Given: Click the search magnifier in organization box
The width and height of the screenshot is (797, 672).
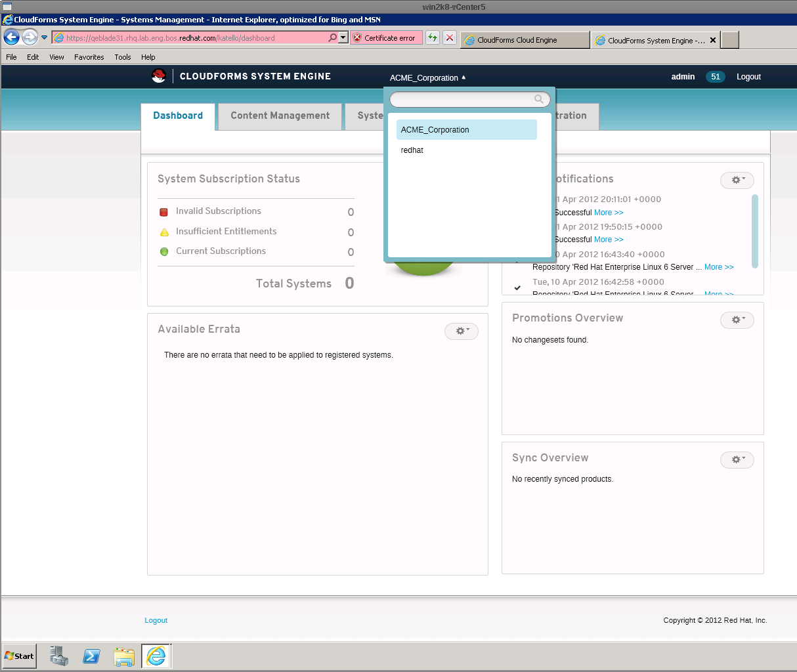Looking at the screenshot, I should (539, 99).
